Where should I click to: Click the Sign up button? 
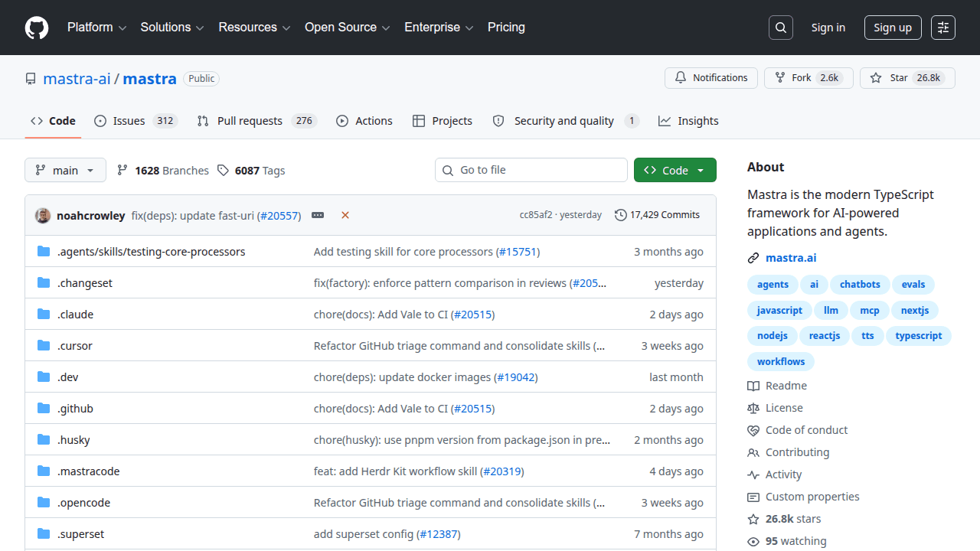893,28
